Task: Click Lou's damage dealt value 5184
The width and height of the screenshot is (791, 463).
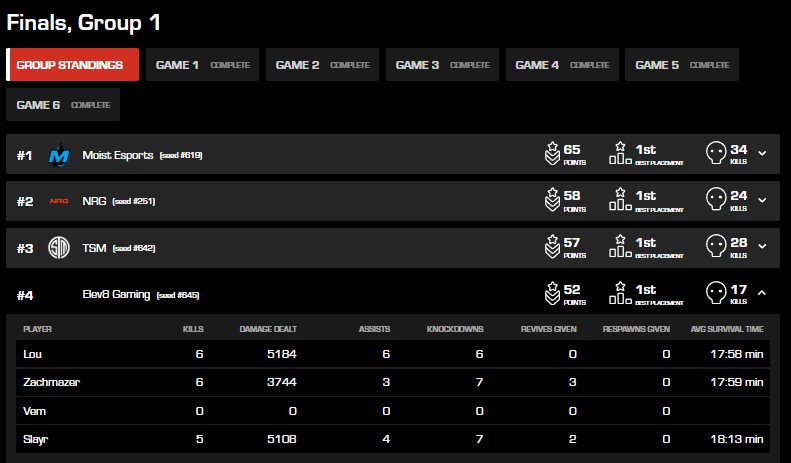Action: [x=281, y=354]
